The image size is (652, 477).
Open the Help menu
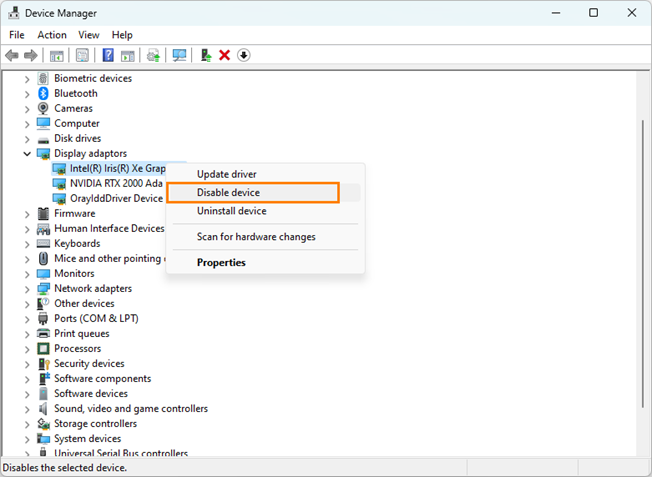(x=122, y=35)
